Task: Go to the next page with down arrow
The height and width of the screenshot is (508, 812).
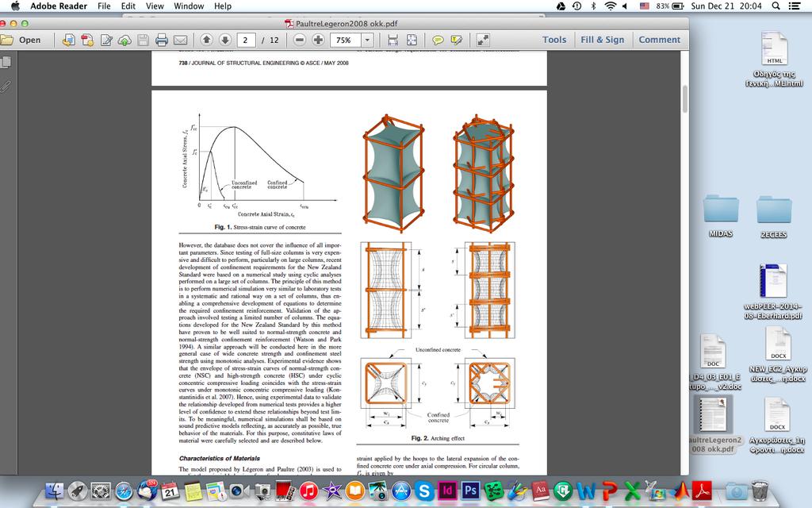Action: pos(224,40)
